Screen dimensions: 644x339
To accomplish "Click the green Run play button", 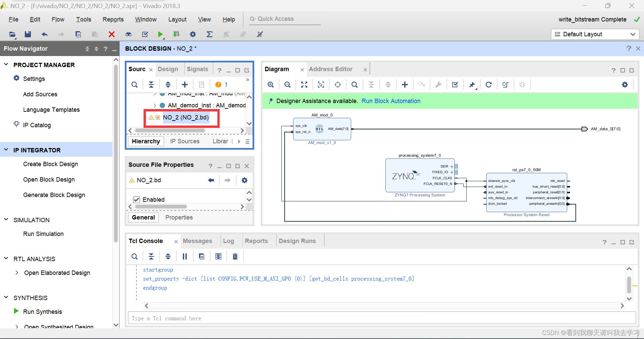I will [x=160, y=34].
